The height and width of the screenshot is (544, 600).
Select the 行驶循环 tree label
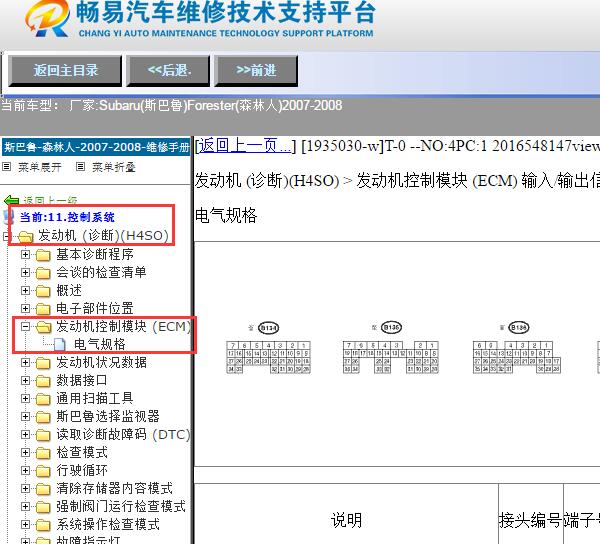(x=82, y=470)
